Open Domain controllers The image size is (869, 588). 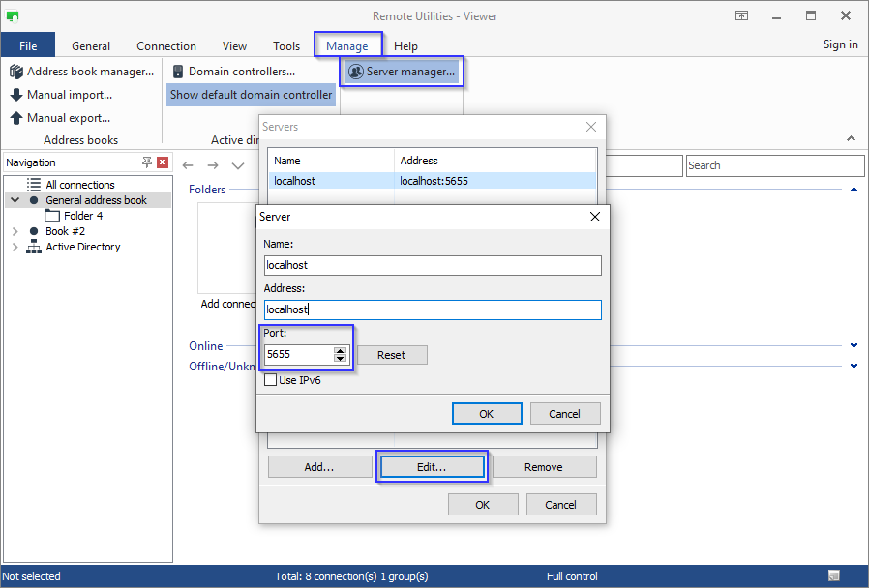click(232, 72)
